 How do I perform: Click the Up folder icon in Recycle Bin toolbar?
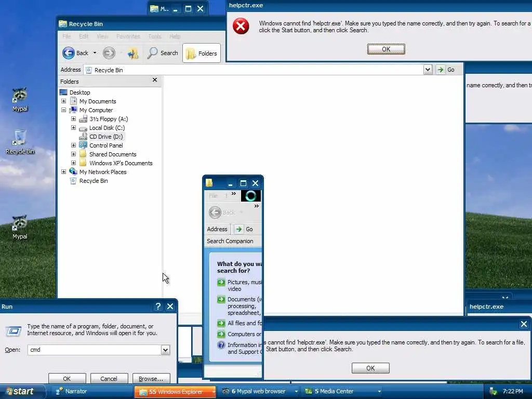click(x=132, y=53)
